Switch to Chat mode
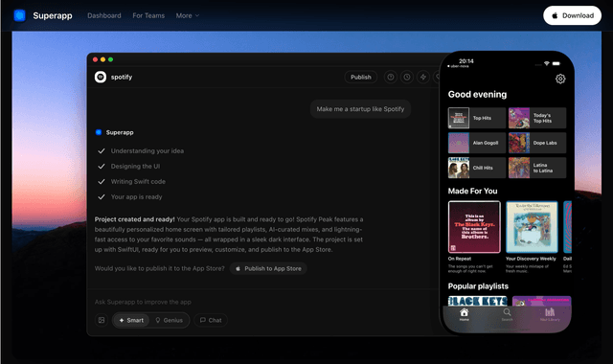The height and width of the screenshot is (364, 613). click(211, 320)
